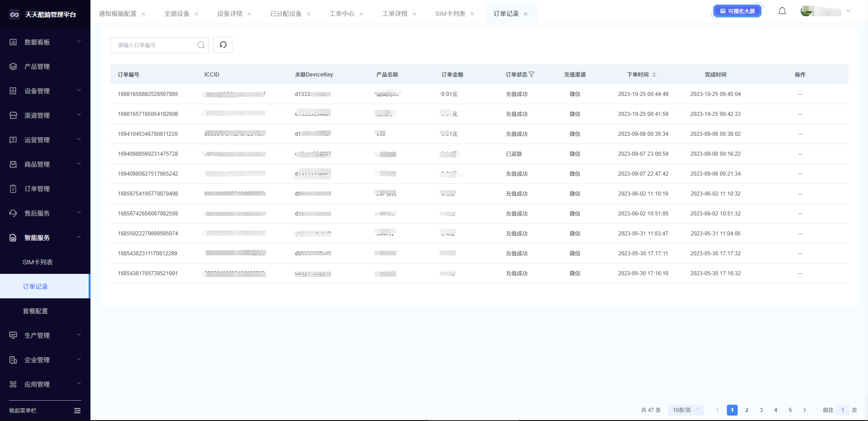The image size is (868, 421).
Task: Go to next page arrow
Action: (805, 410)
